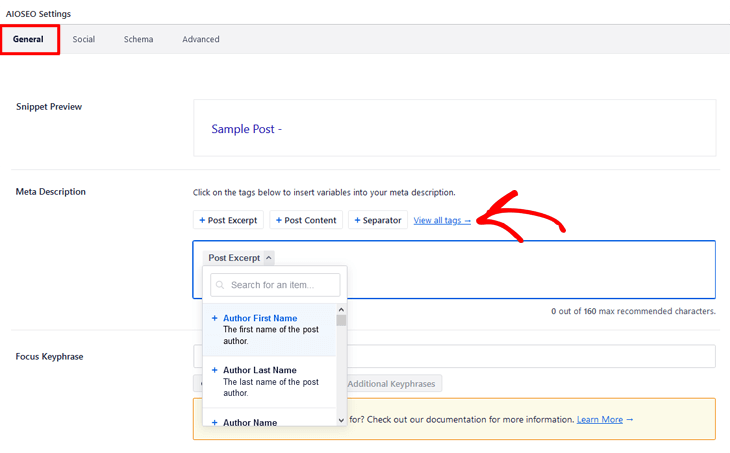Collapse the Post Excerpt tag dropdown
Screen dimensions: 730x453
(x=269, y=257)
